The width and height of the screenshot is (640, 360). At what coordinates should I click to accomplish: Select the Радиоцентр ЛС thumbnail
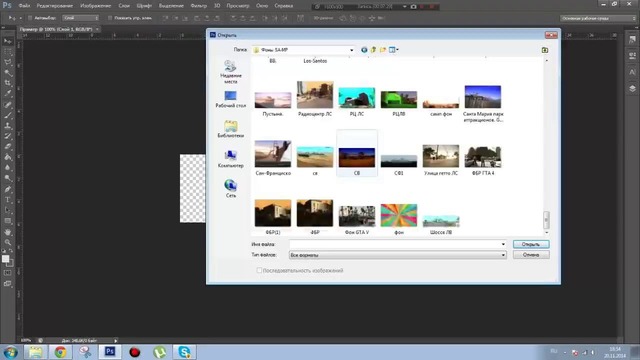click(315, 95)
